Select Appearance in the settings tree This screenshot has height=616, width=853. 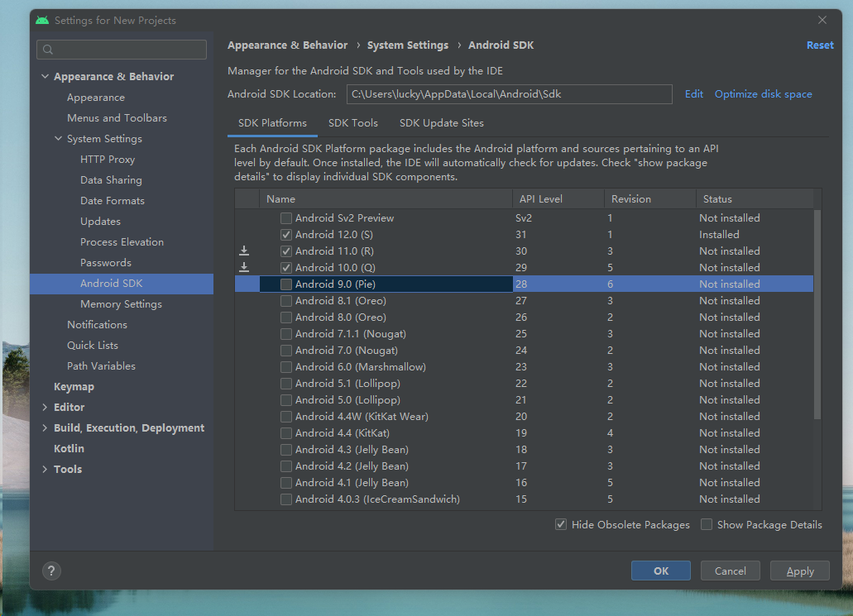[96, 98]
